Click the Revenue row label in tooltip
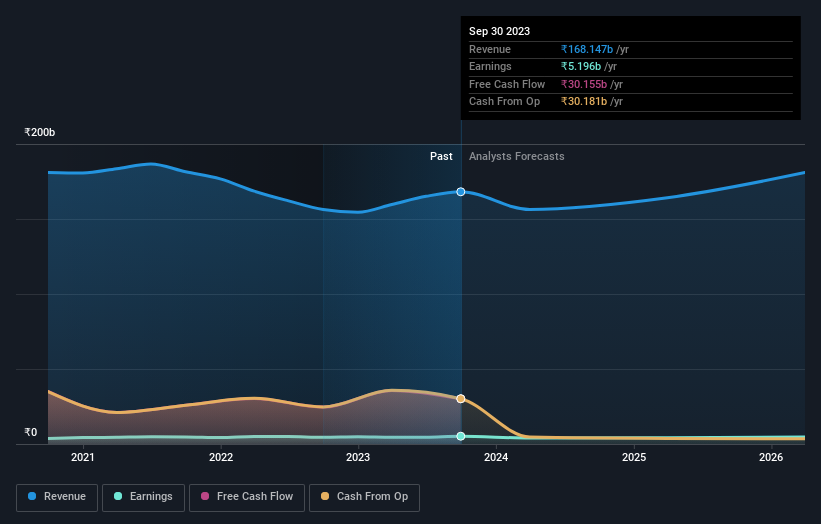 click(x=490, y=49)
